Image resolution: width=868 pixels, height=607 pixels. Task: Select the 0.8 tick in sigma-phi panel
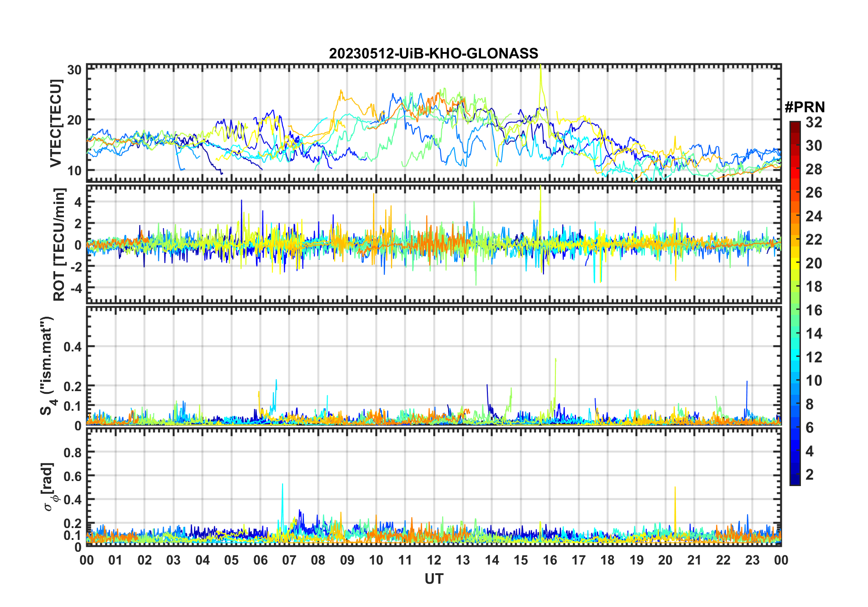coord(73,452)
